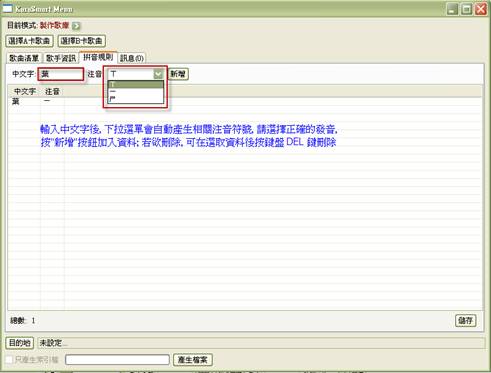Pick the ㄧ option in the 注音 list

click(136, 91)
